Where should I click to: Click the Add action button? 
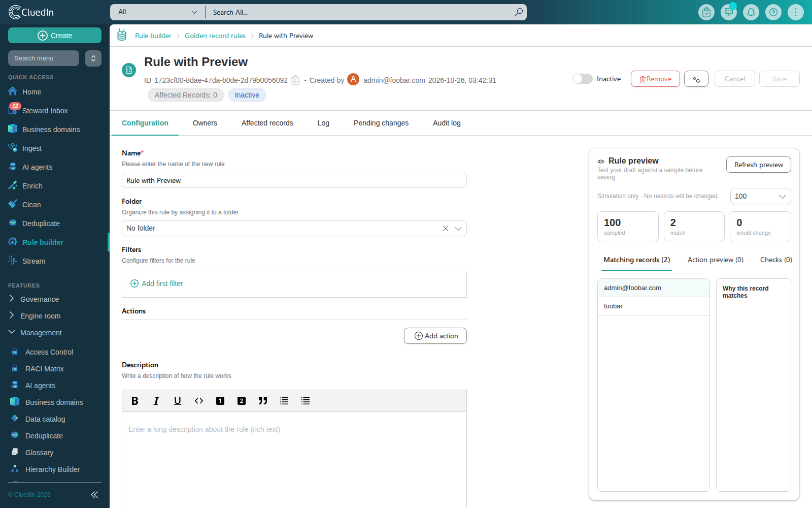435,336
